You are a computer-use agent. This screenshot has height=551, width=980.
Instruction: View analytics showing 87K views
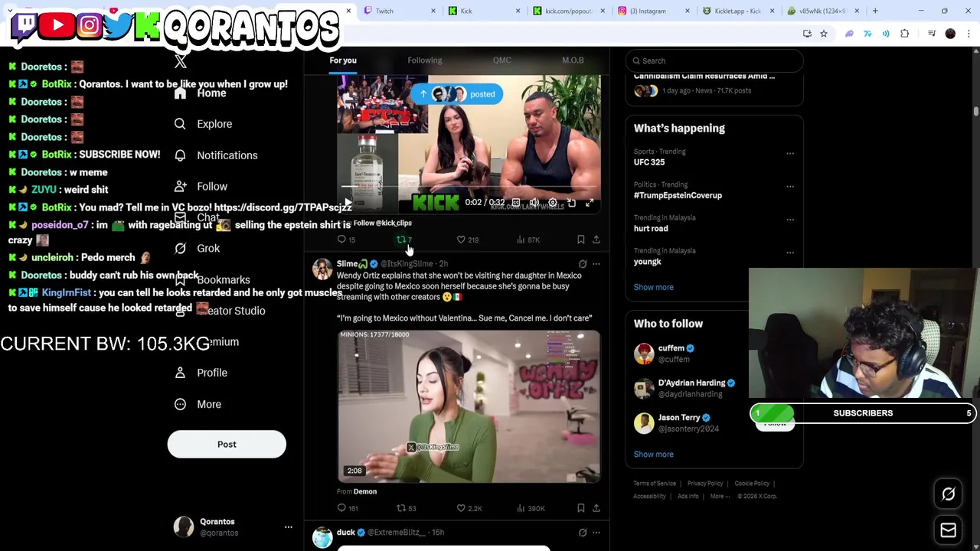click(528, 240)
